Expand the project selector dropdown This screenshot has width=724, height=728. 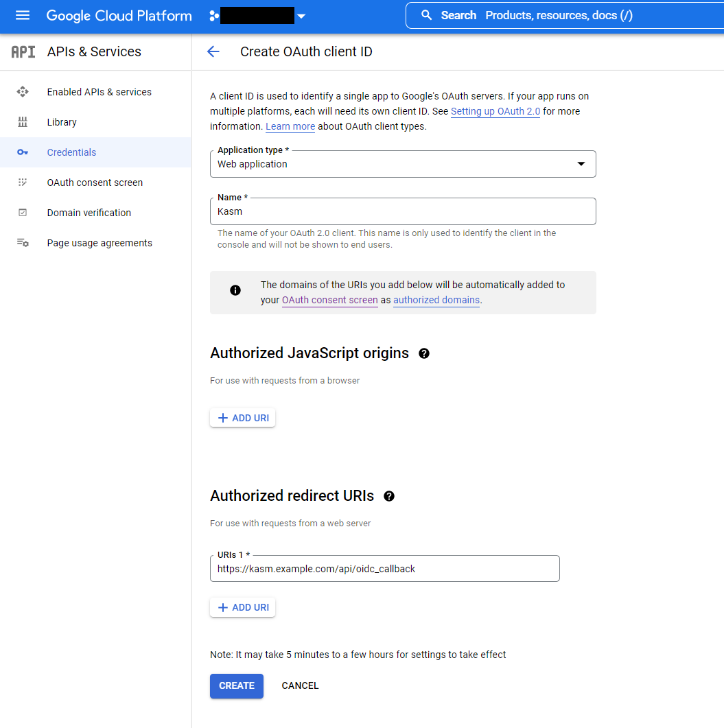pos(301,15)
